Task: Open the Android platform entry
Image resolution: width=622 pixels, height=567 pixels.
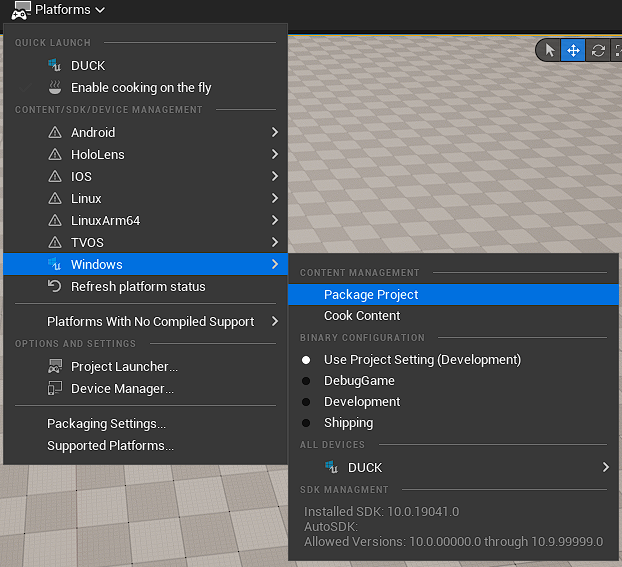Action: (145, 132)
